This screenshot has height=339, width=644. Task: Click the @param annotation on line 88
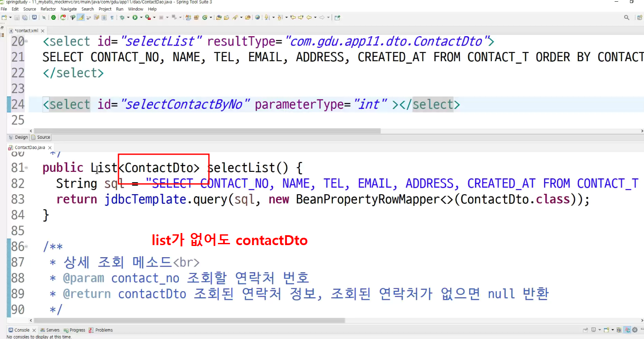[84, 278]
